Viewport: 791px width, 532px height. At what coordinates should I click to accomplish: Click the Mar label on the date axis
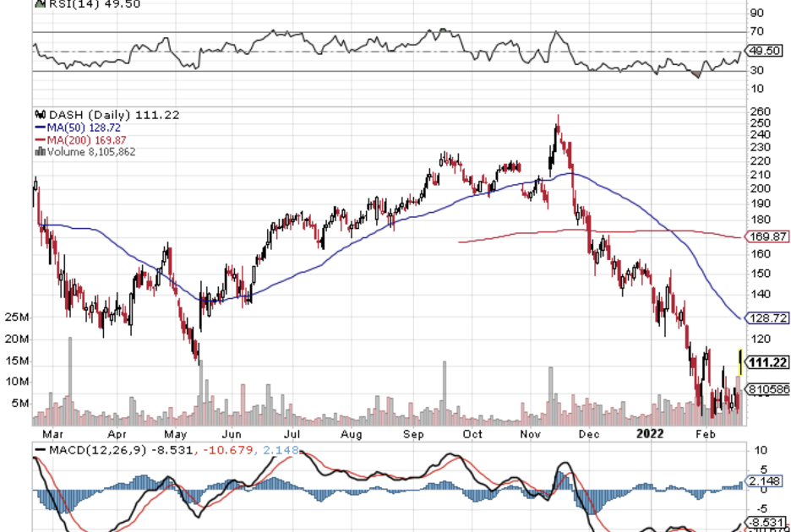point(52,434)
